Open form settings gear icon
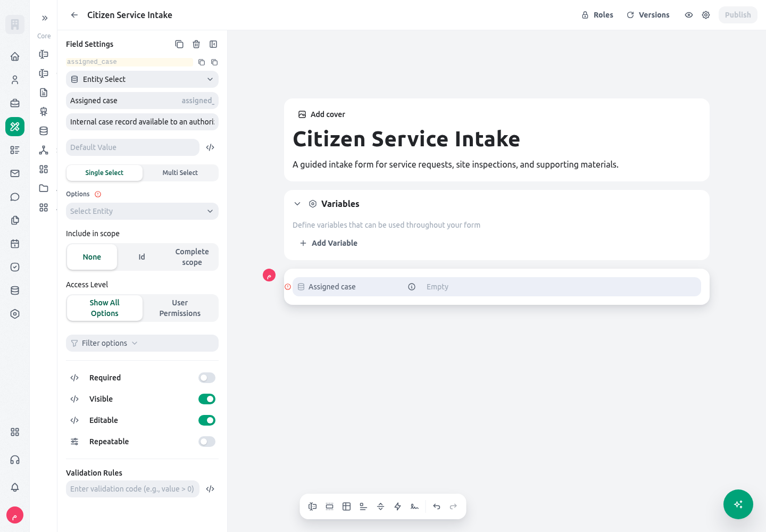The width and height of the screenshot is (766, 532). [706, 15]
